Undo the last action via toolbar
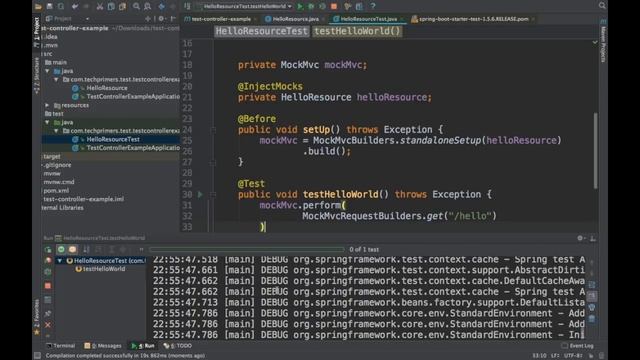Image resolution: width=640 pixels, height=360 pixels. pyautogui.click(x=75, y=6)
